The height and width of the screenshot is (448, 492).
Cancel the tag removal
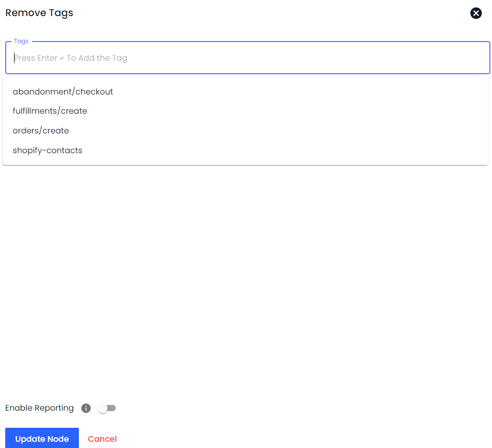102,439
